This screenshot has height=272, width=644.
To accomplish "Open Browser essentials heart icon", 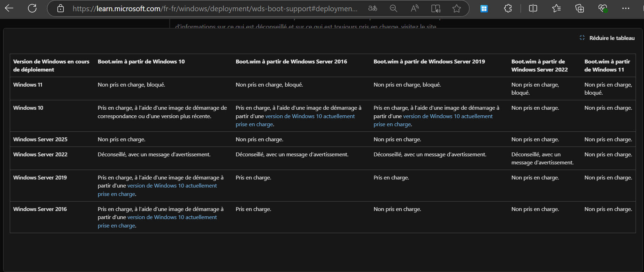I will point(603,8).
